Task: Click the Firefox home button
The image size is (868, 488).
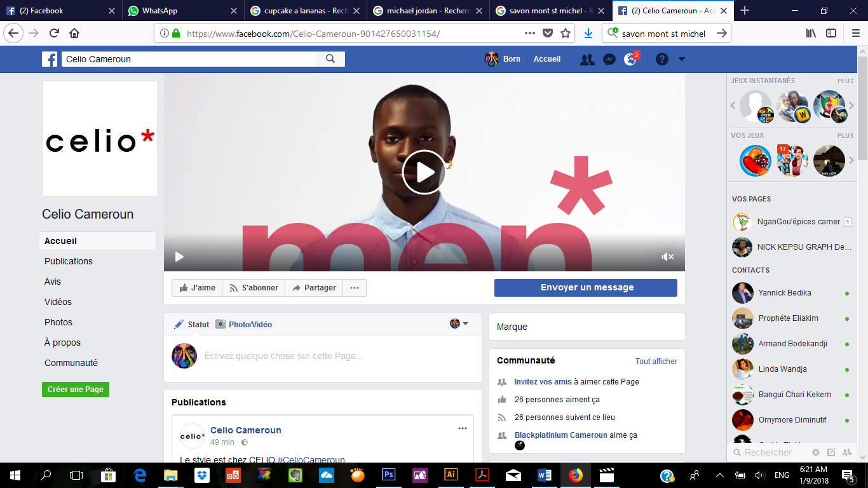Action: 74,33
